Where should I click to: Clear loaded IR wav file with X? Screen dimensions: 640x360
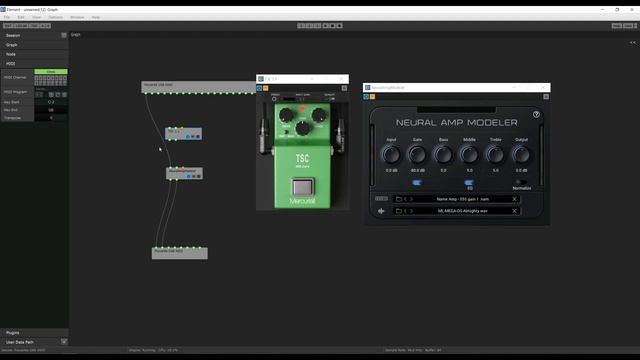[x=514, y=211]
